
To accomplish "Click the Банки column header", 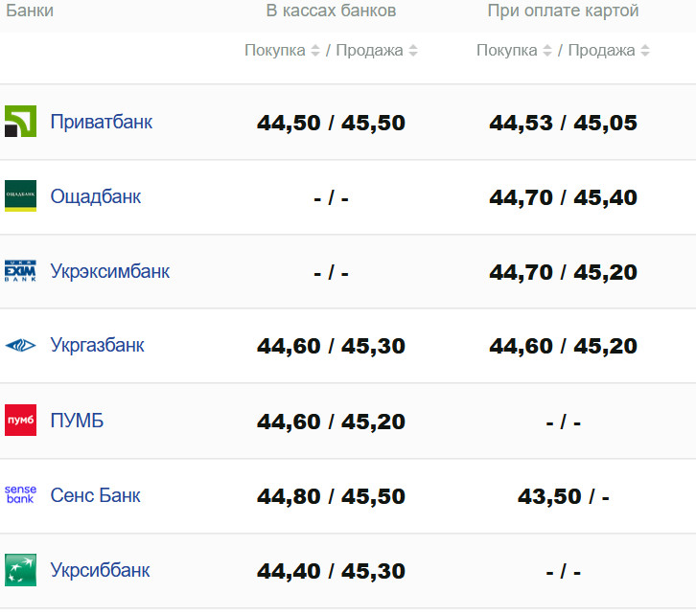I will tap(30, 11).
